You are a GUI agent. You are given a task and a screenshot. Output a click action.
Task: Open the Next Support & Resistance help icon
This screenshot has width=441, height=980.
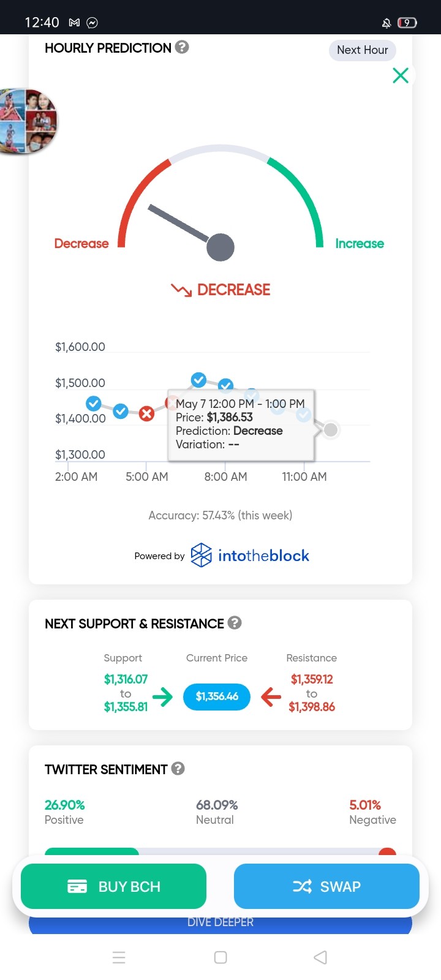(x=235, y=623)
